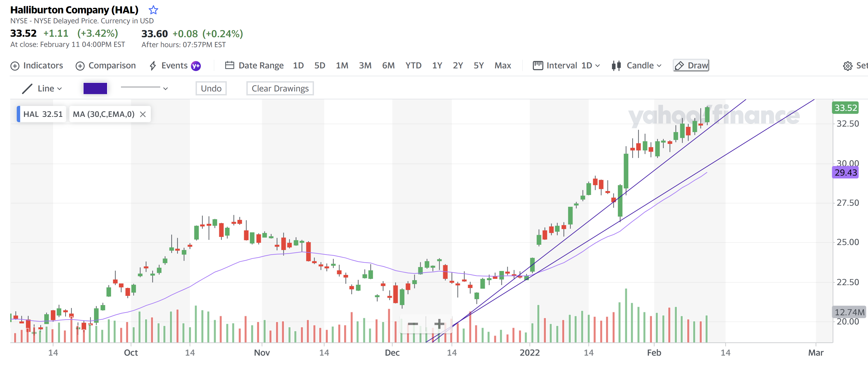Expand the Line drawing tool dropdown
The image size is (868, 369).
point(42,88)
